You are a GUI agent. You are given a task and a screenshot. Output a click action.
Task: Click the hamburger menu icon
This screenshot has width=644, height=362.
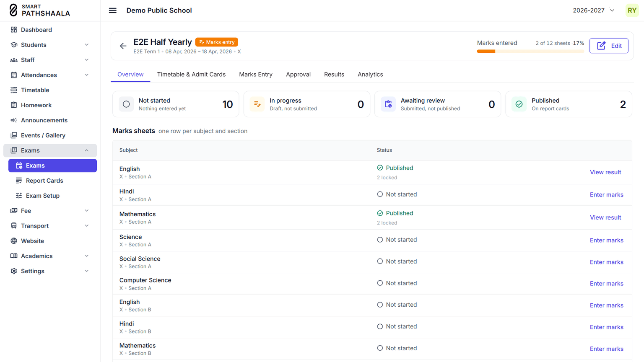pyautogui.click(x=113, y=10)
